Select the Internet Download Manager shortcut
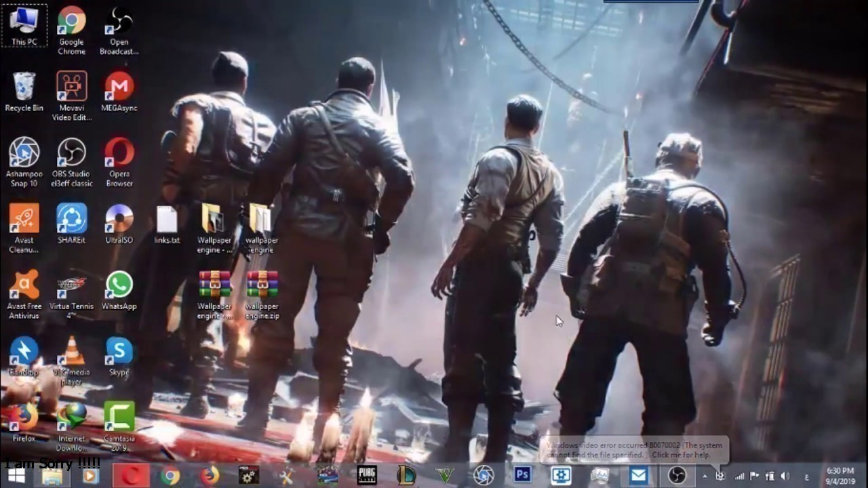 71,427
